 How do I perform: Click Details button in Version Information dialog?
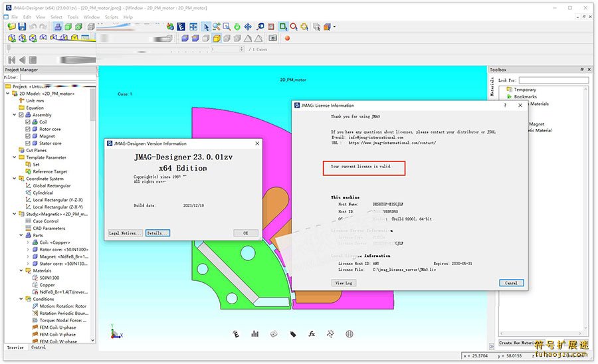[x=157, y=233]
